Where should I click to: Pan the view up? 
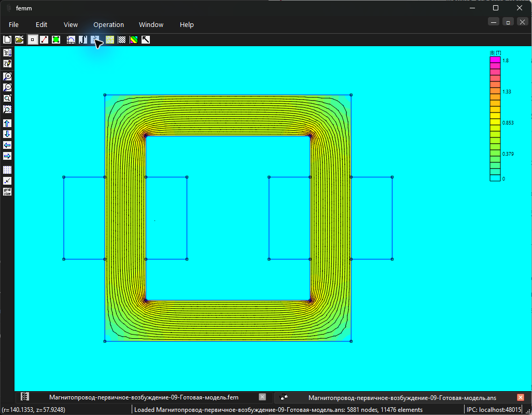7,123
